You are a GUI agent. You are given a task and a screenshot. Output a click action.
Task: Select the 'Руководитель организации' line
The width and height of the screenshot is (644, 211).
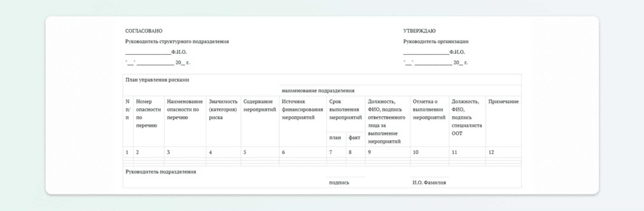point(436,42)
